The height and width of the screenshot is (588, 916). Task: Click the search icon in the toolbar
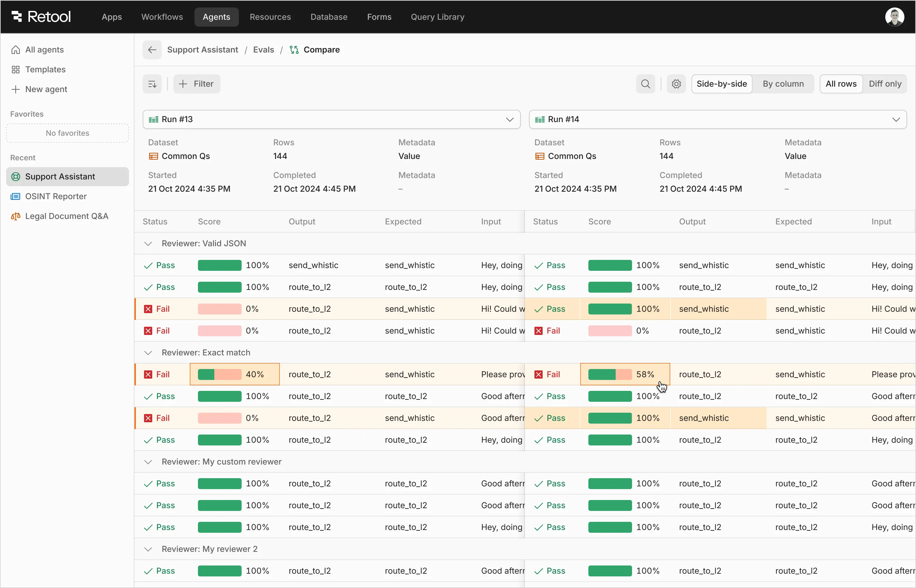[x=645, y=84]
